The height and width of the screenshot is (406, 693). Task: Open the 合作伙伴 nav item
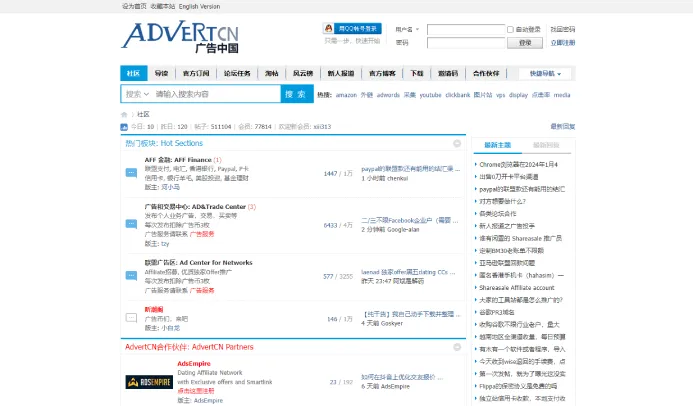(x=486, y=73)
